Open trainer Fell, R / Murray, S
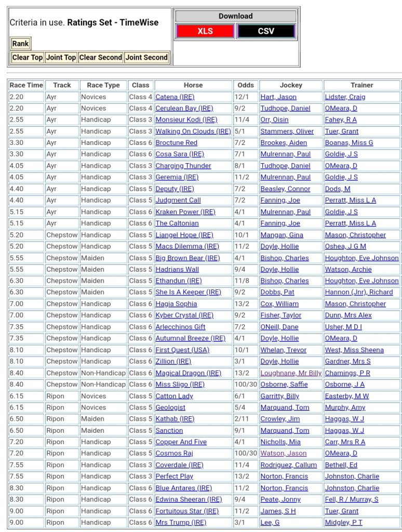 pyautogui.click(x=352, y=499)
